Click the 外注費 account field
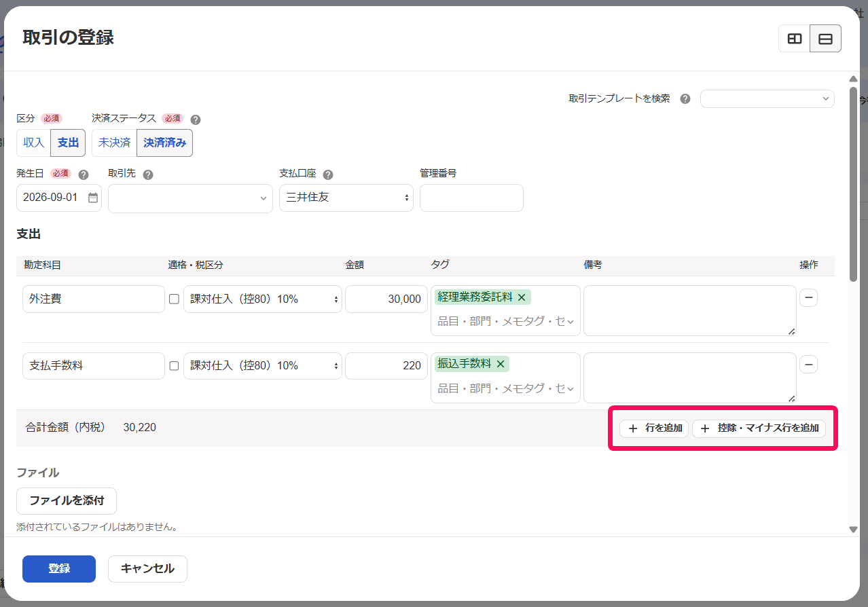Screen dimensions: 868x607 [94, 299]
